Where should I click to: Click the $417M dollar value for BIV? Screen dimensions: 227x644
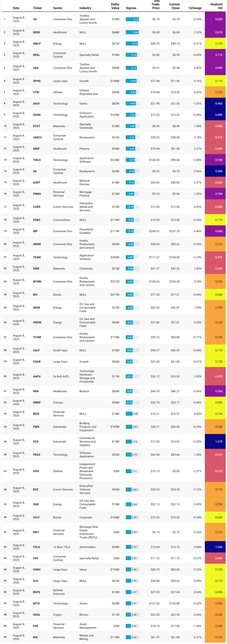point(115,295)
